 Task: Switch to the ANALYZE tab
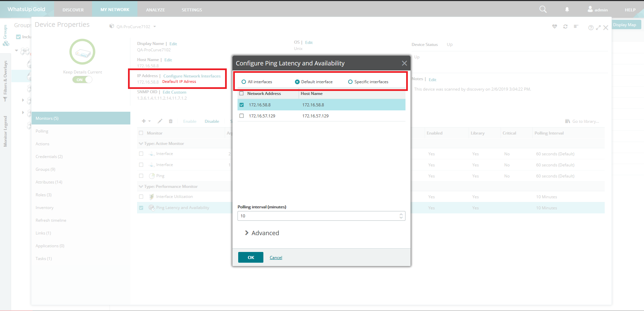(x=155, y=9)
